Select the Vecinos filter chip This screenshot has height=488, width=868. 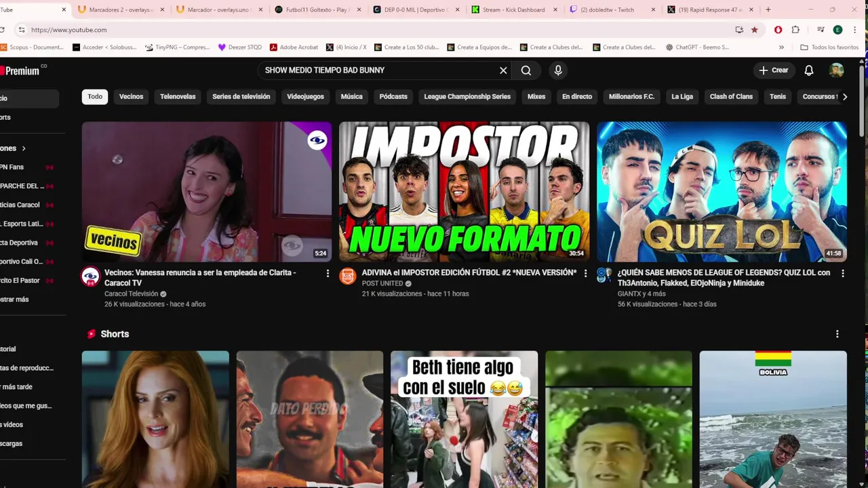132,97
